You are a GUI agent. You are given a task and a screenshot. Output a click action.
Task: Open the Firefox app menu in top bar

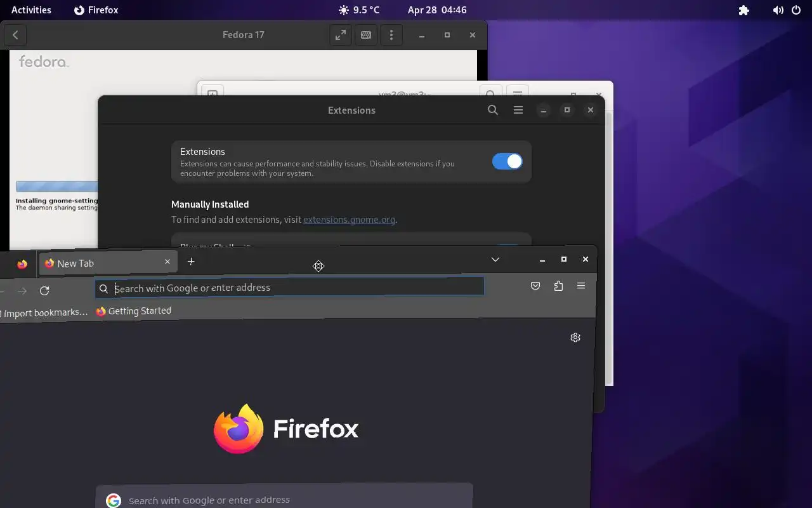coord(96,10)
